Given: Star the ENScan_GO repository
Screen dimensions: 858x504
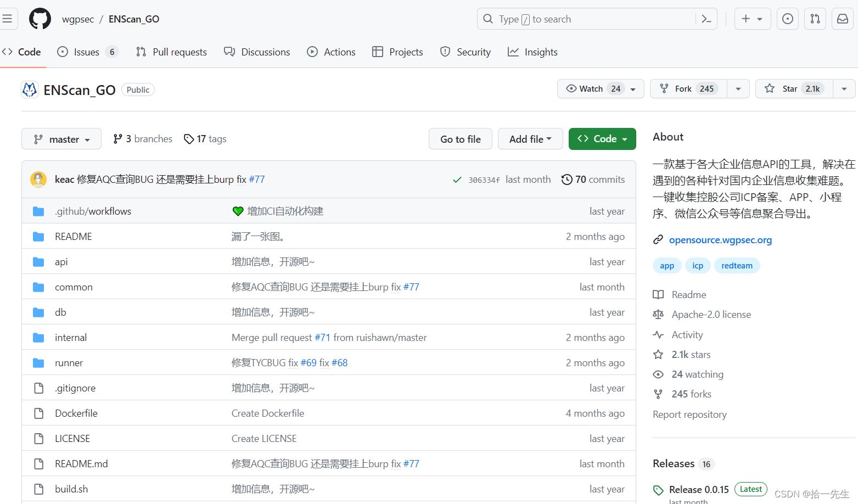Looking at the screenshot, I should (794, 88).
